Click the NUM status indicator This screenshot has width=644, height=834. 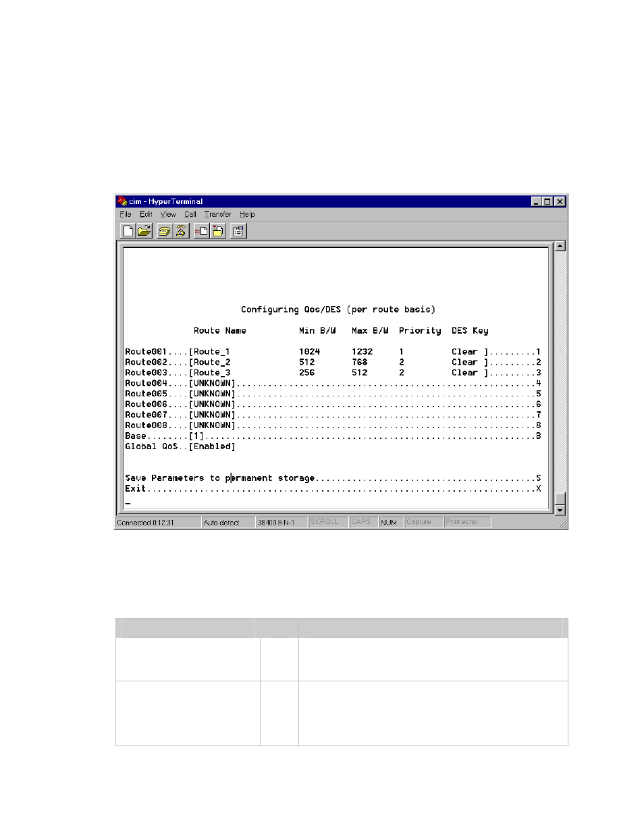coord(392,523)
